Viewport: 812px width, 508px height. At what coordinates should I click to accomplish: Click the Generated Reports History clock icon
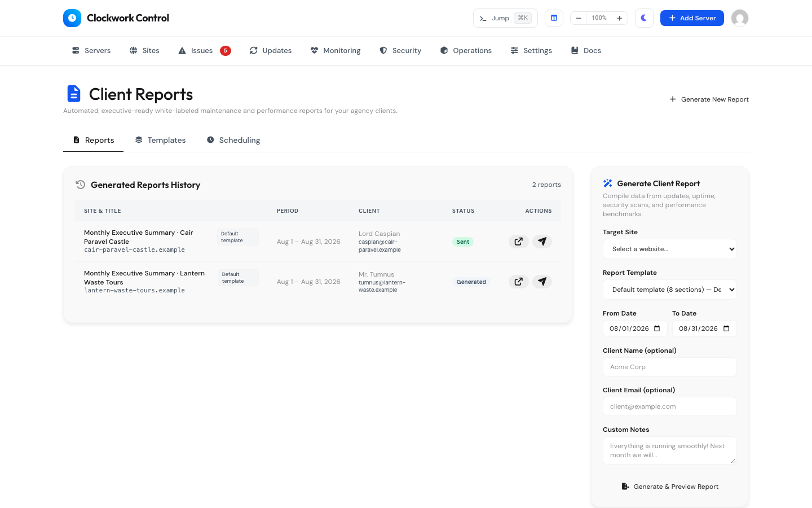[x=81, y=185]
